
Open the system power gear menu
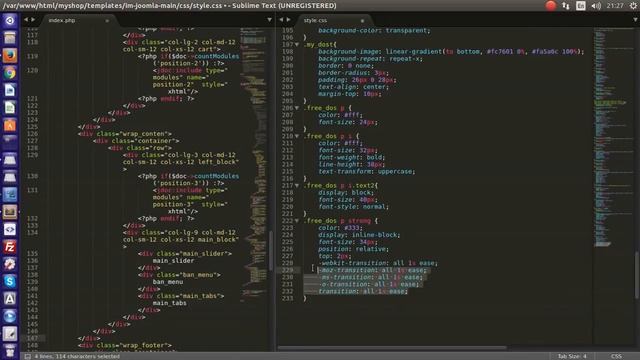pyautogui.click(x=633, y=5)
